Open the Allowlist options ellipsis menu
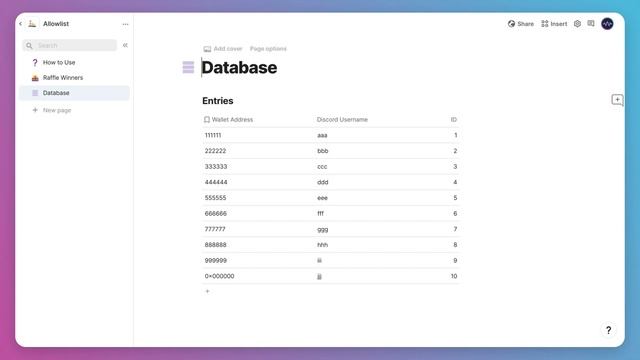This screenshot has width=640, height=360. click(x=125, y=24)
